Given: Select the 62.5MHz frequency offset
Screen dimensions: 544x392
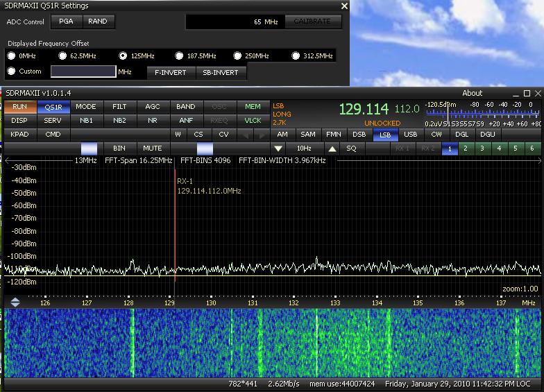Looking at the screenshot, I should 62,56.
